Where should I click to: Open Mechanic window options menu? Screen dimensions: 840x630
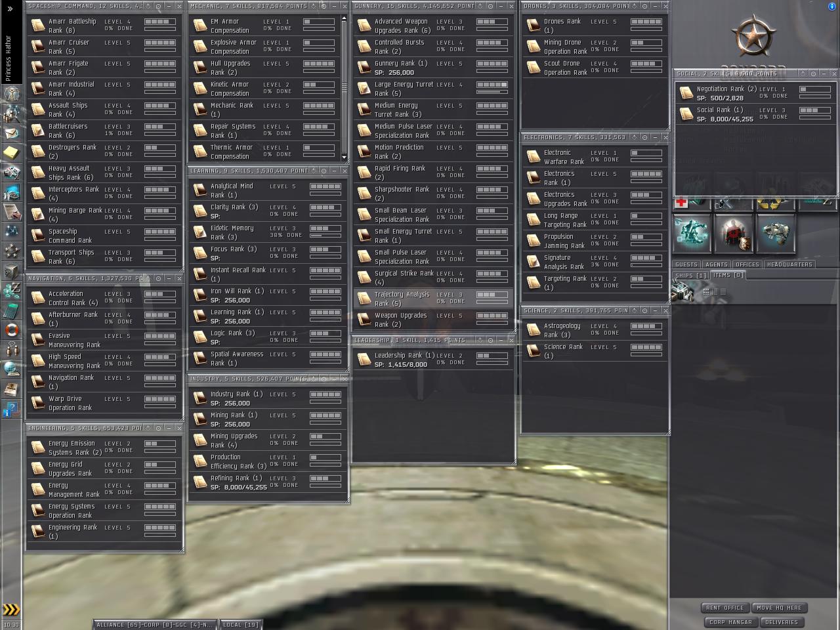click(x=314, y=6)
